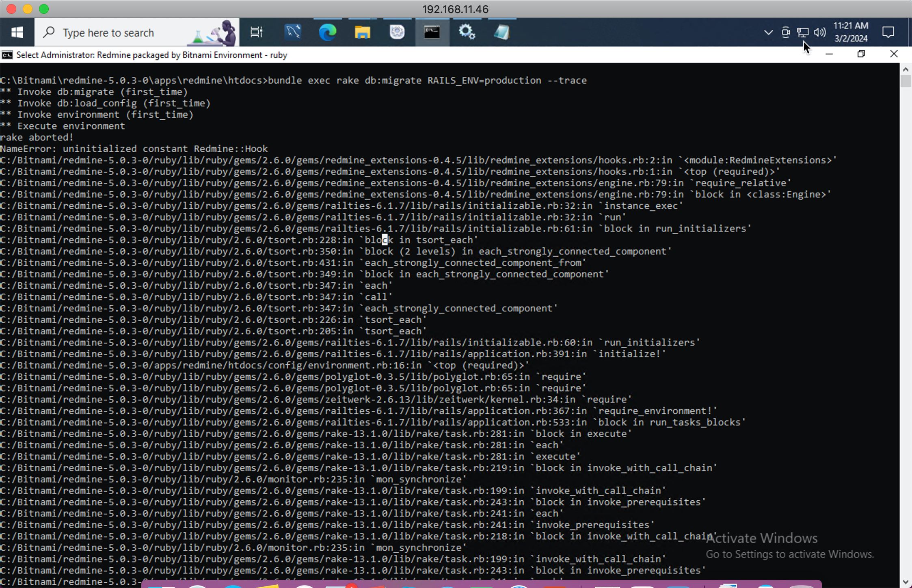Open the Windows Start menu
This screenshot has height=588, width=912.
coord(17,32)
